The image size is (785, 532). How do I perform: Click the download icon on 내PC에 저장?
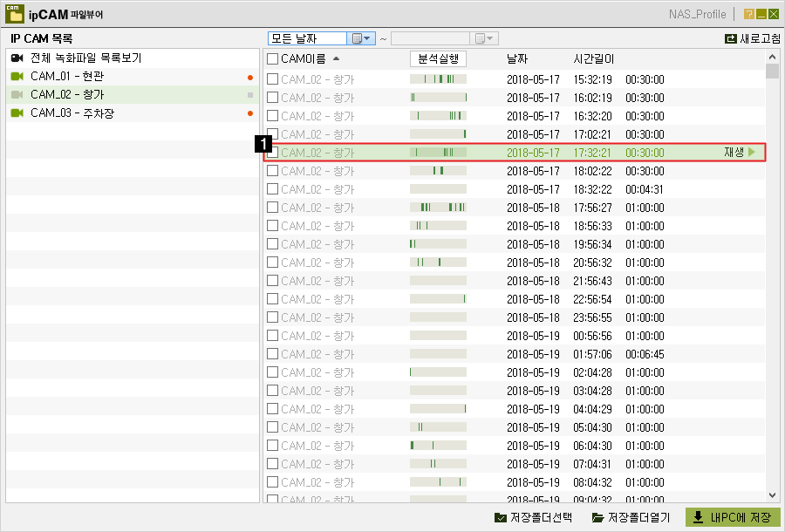tap(698, 517)
